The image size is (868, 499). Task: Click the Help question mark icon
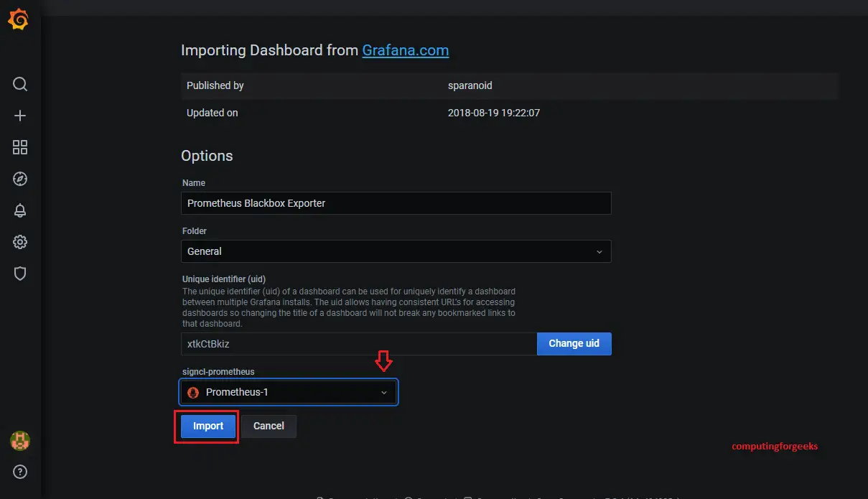point(19,472)
